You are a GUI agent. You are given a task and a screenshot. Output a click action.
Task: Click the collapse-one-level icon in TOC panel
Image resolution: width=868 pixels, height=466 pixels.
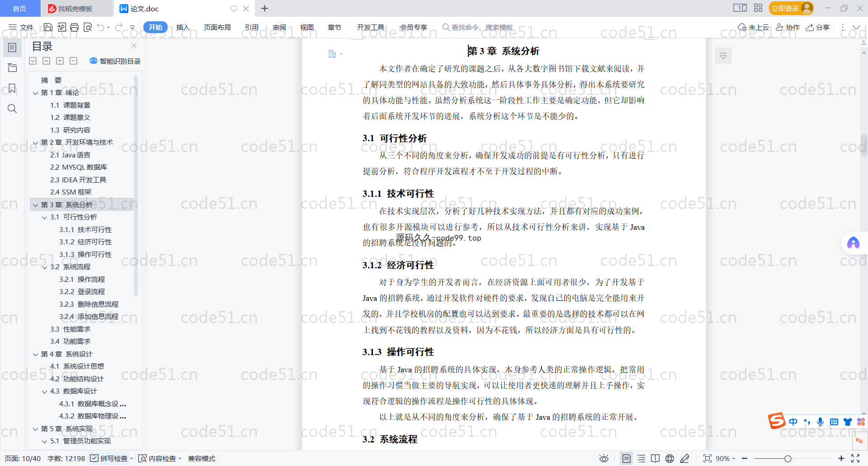[x=46, y=61]
